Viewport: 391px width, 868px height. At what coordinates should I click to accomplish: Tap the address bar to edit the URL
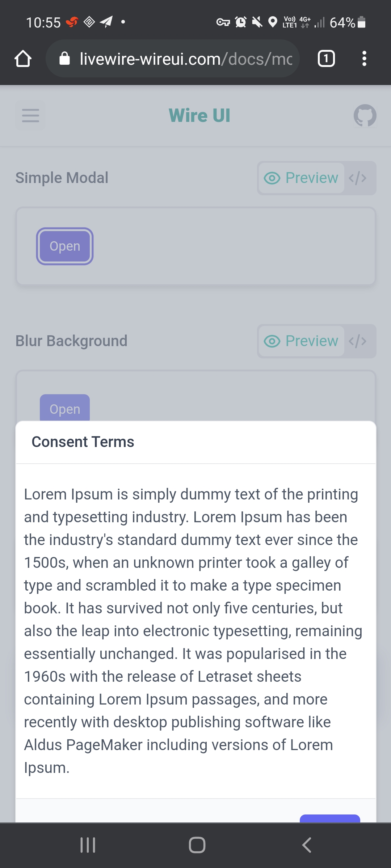181,59
